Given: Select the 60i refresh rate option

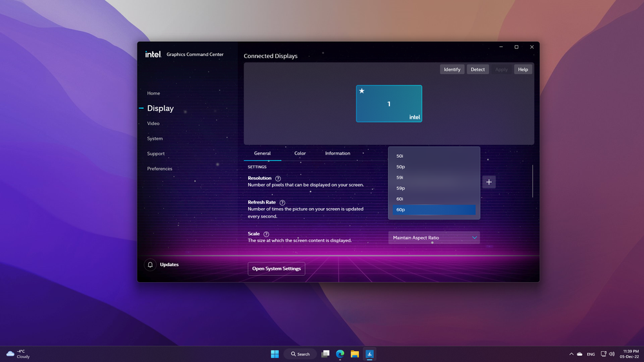Looking at the screenshot, I should click(x=434, y=198).
